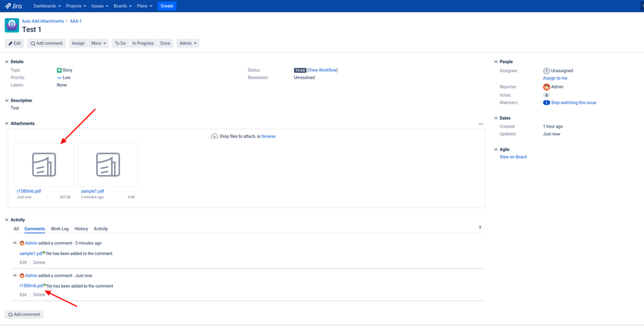Open sample1.pdf link in the comment
644x326 pixels.
31,254
